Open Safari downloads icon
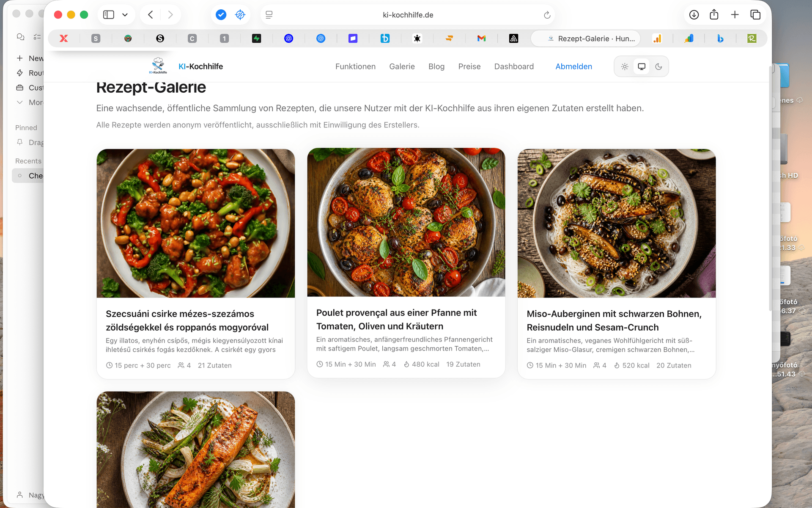Image resolution: width=812 pixels, height=508 pixels. [694, 15]
